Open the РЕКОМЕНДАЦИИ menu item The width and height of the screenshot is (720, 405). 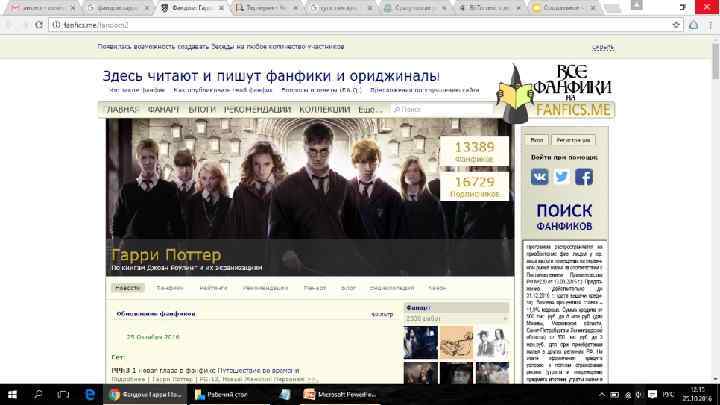[x=257, y=109]
